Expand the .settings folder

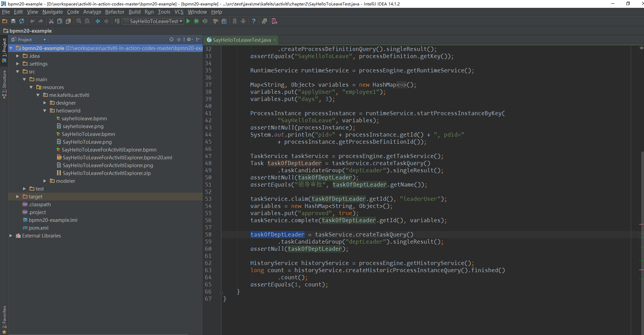point(17,64)
